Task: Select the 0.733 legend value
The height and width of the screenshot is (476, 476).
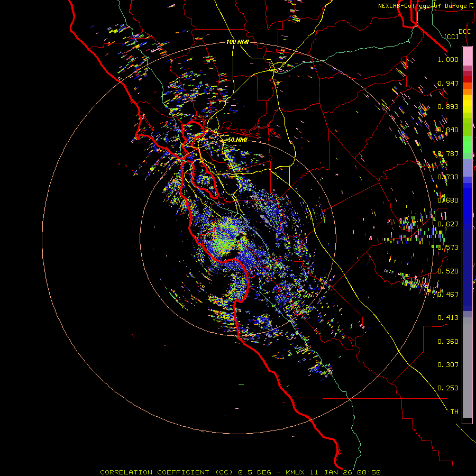Action: (448, 177)
